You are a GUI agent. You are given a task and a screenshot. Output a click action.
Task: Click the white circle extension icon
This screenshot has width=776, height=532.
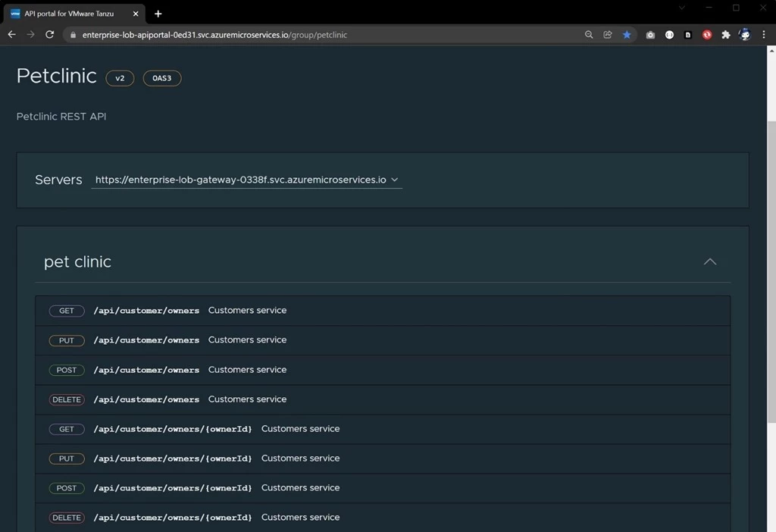[669, 35]
